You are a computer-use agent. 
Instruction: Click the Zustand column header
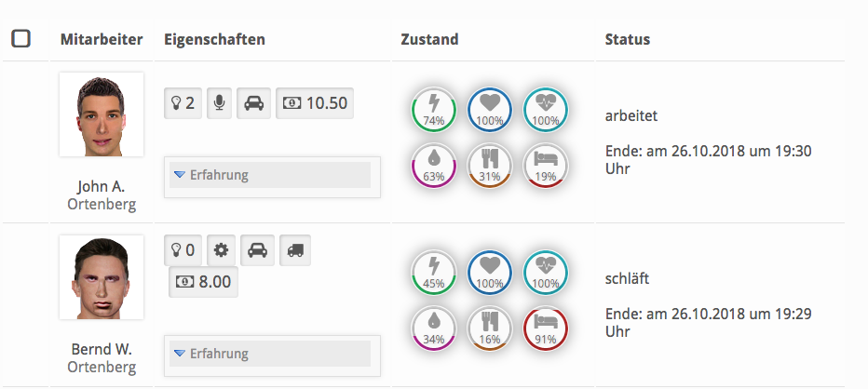tap(428, 39)
